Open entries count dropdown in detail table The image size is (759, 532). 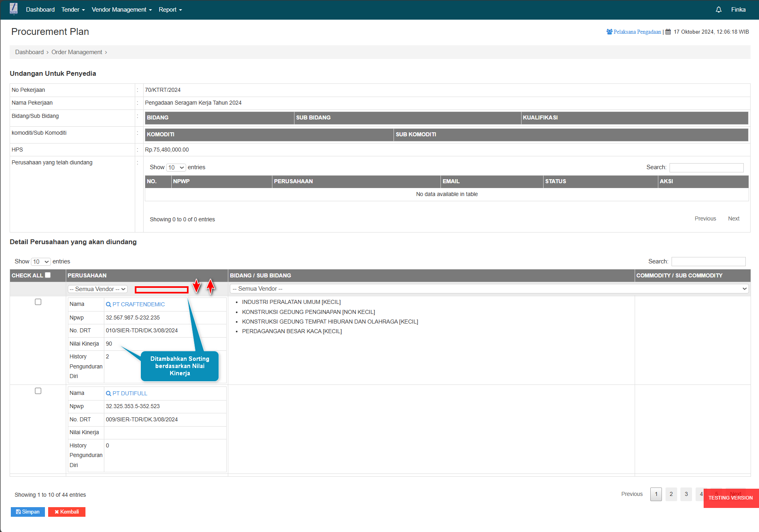click(x=41, y=262)
